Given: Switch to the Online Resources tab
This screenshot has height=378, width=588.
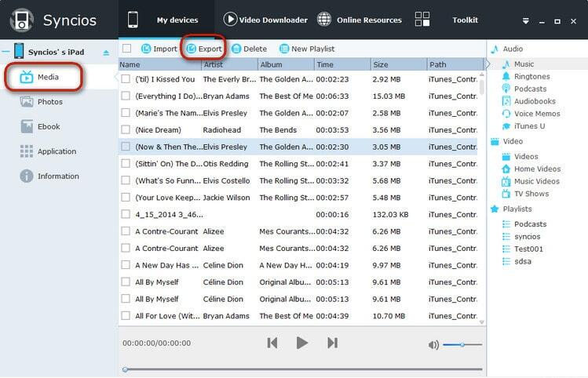Looking at the screenshot, I should (x=359, y=20).
